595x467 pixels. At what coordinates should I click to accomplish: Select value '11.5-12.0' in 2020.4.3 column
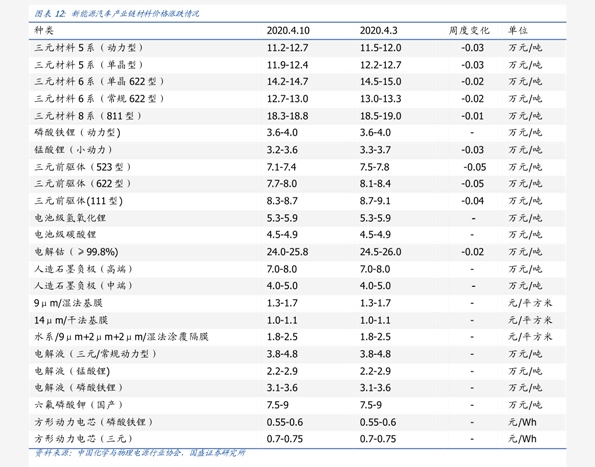click(x=381, y=48)
